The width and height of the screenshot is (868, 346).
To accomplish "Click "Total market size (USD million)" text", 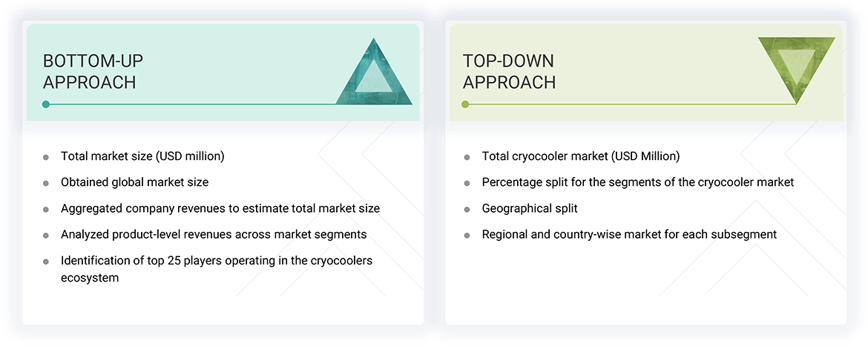I will click(x=142, y=156).
